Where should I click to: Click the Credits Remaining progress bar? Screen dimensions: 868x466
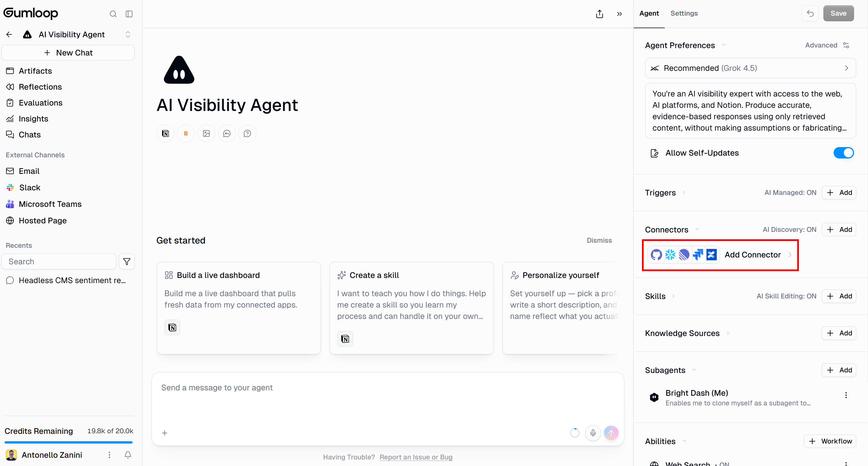(x=69, y=442)
